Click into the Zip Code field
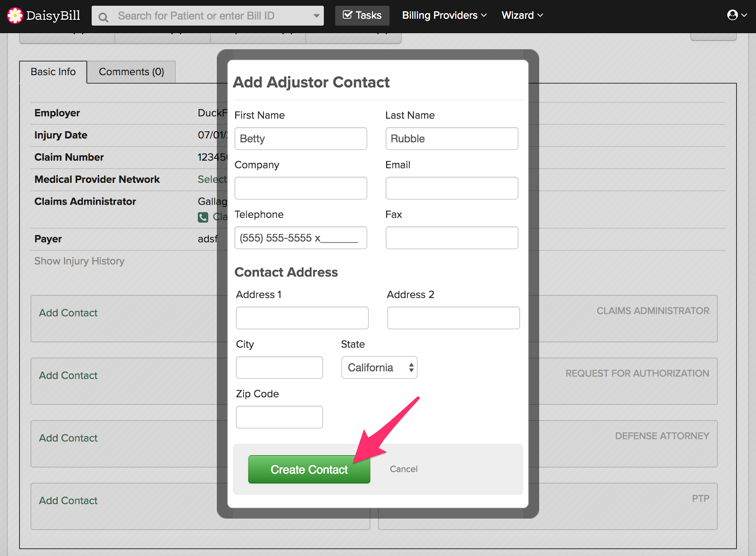This screenshot has width=756, height=556. coord(280,417)
